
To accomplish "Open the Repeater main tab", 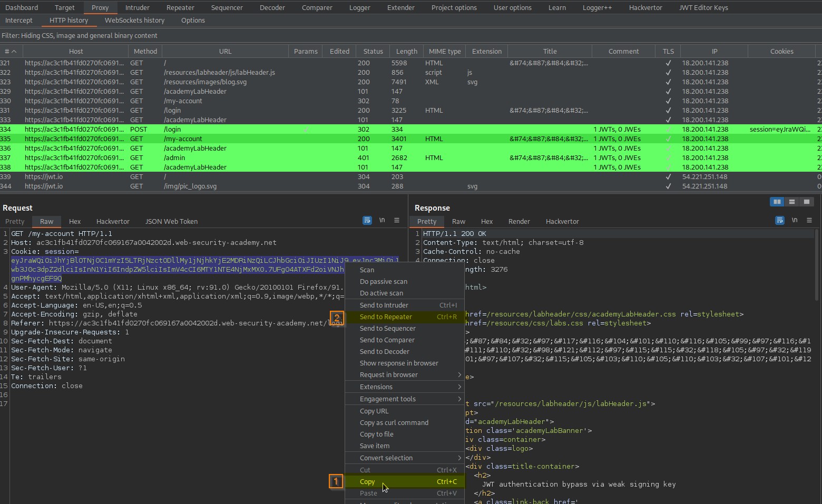I will (181, 8).
